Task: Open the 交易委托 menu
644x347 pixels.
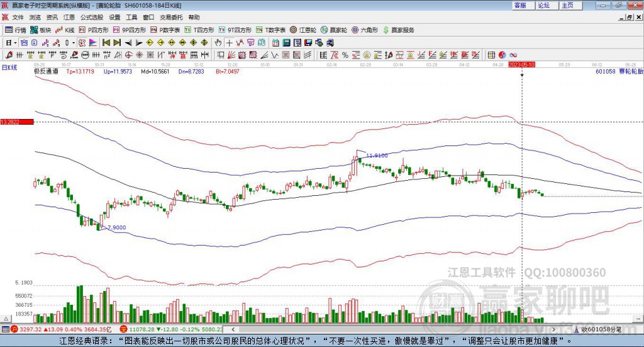Action: pos(171,17)
